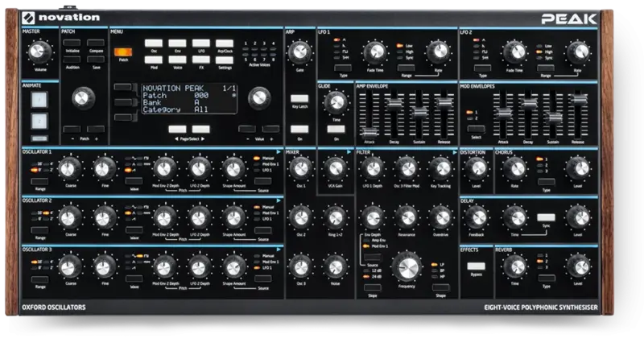Viewport: 644px width, 355px height.
Task: Click the filter Resonance knob
Action: (x=407, y=215)
